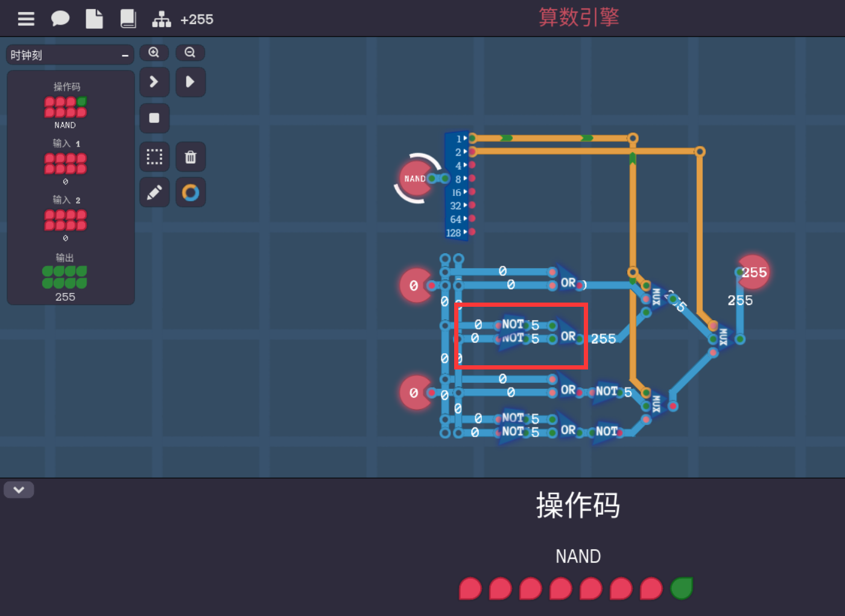
Task: Click the 输入 2 label
Action: 66,200
